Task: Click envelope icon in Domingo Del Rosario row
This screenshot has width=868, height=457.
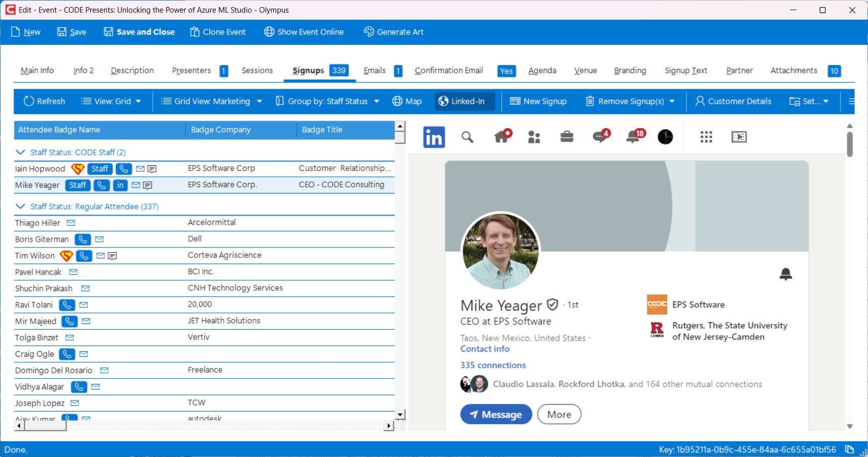Action: click(104, 370)
